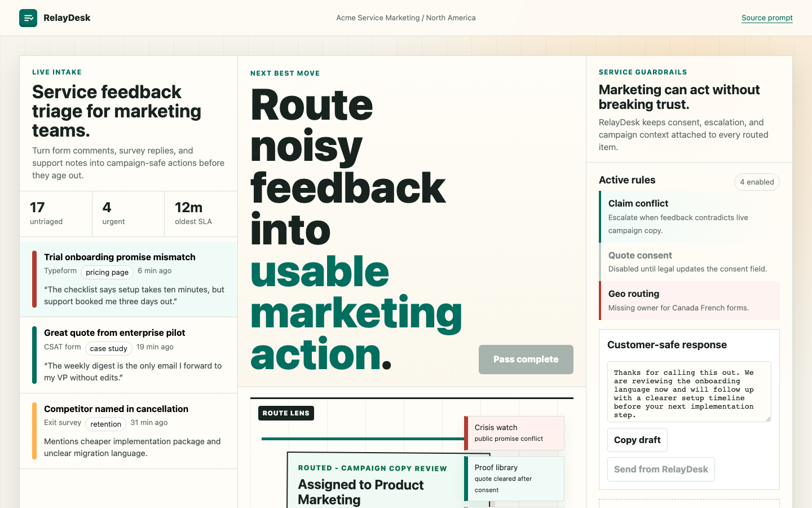812x508 pixels.
Task: Click Acme Service Marketing / North America breadcrumb
Action: tap(406, 18)
